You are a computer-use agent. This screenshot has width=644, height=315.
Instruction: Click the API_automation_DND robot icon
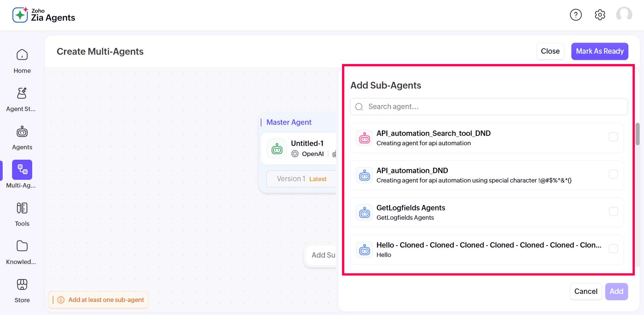point(364,175)
